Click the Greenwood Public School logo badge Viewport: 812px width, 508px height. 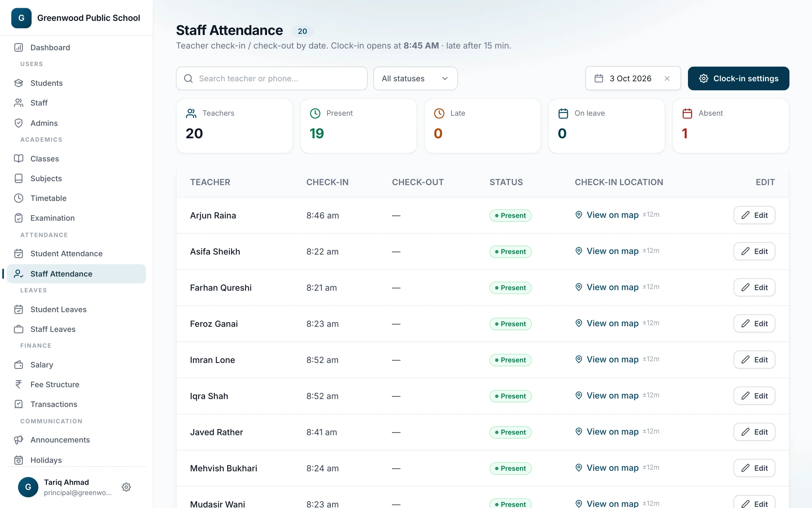(x=21, y=18)
